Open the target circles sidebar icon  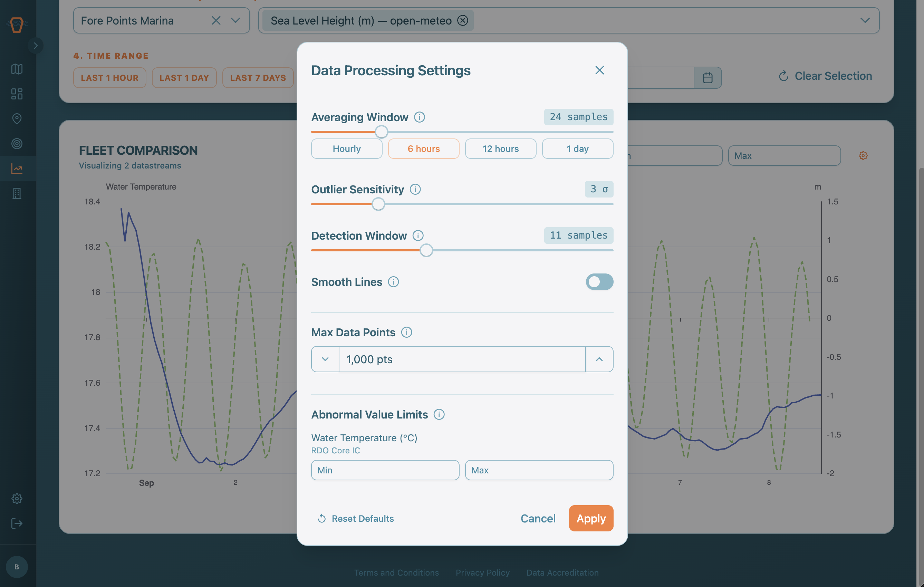[17, 144]
